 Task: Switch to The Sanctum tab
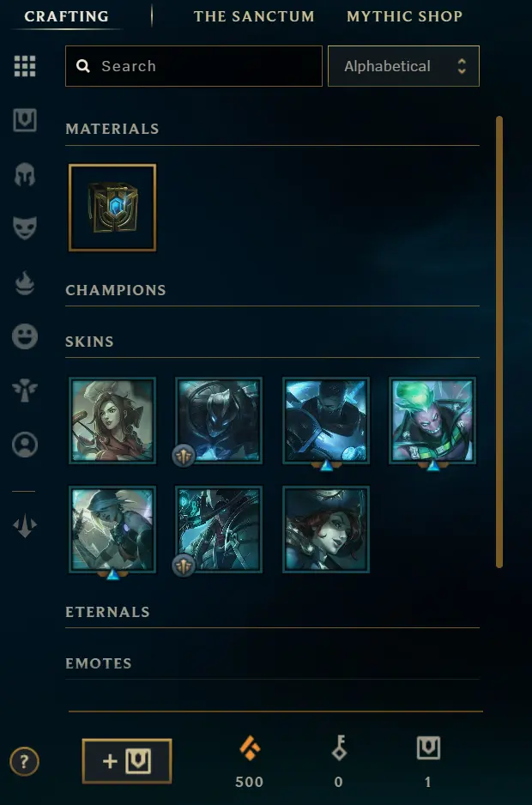tap(254, 16)
